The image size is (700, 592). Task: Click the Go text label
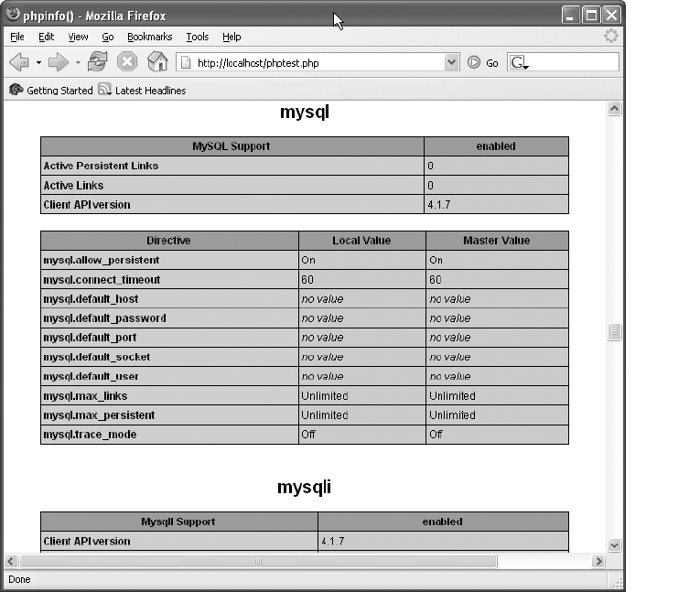pyautogui.click(x=492, y=63)
